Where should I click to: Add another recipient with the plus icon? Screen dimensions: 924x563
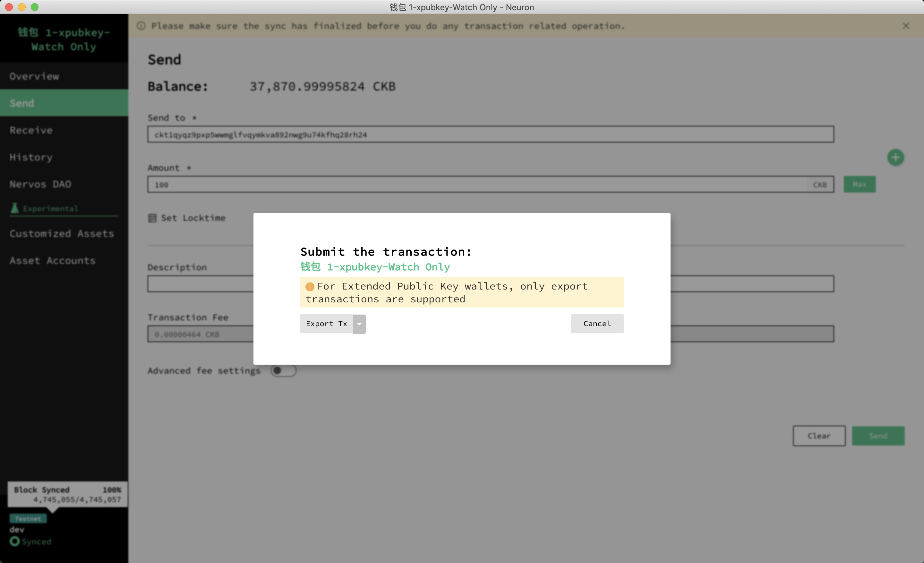coord(895,157)
